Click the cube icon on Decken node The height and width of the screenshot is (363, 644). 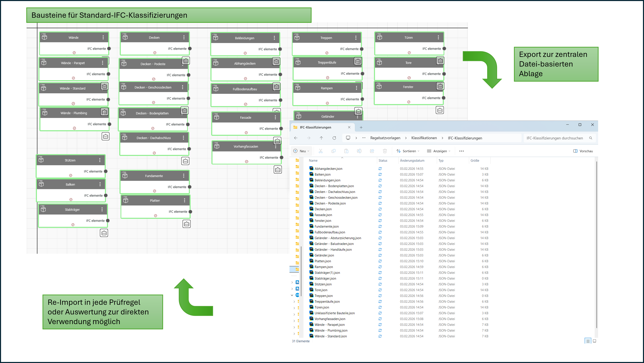tap(125, 37)
